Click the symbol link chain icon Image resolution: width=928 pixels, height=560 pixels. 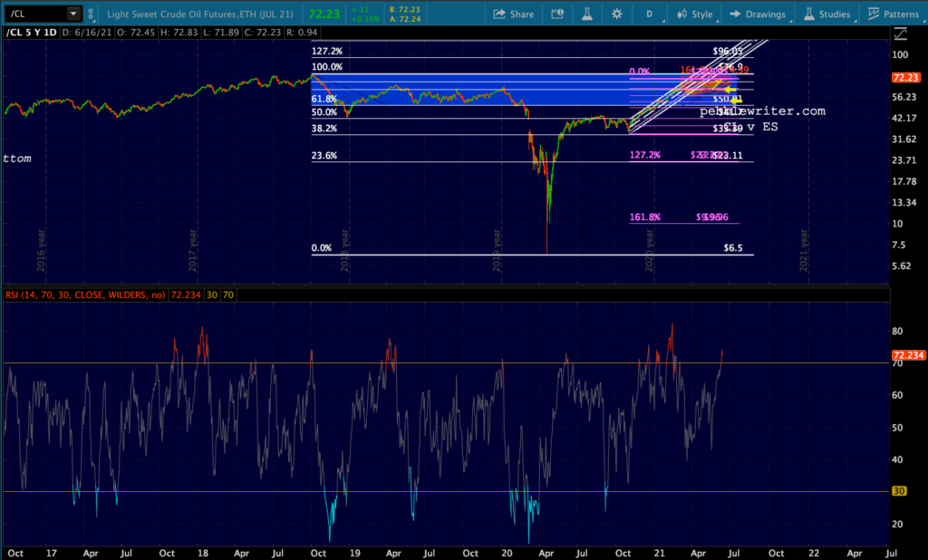pyautogui.click(x=91, y=14)
